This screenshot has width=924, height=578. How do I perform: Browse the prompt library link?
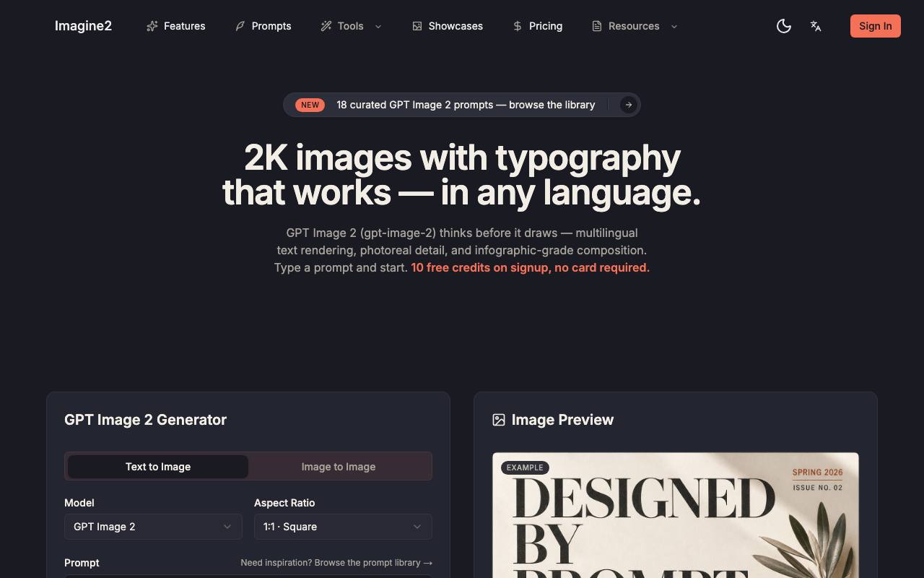336,563
